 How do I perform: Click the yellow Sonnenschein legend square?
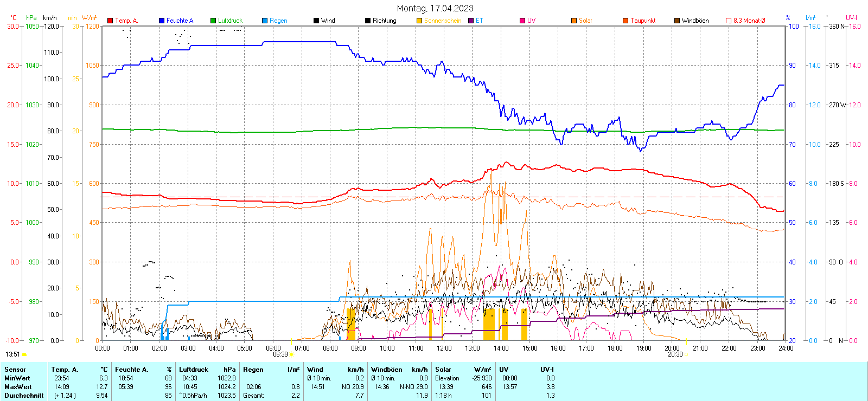419,21
